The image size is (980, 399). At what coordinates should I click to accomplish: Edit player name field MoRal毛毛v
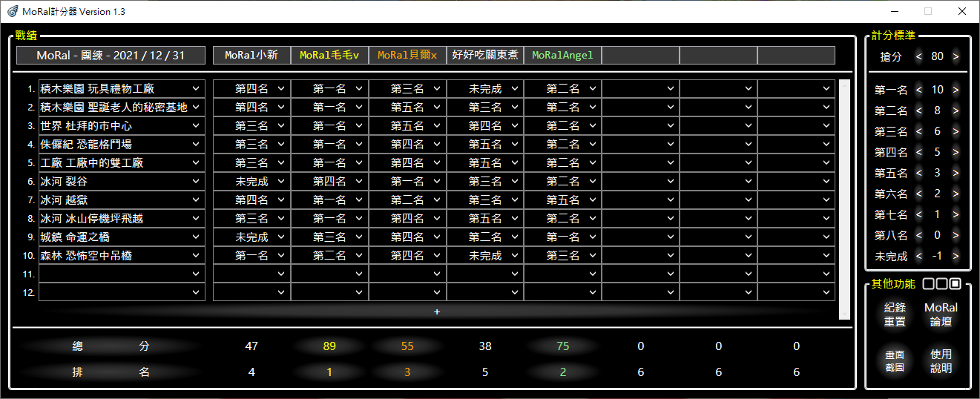pos(329,56)
